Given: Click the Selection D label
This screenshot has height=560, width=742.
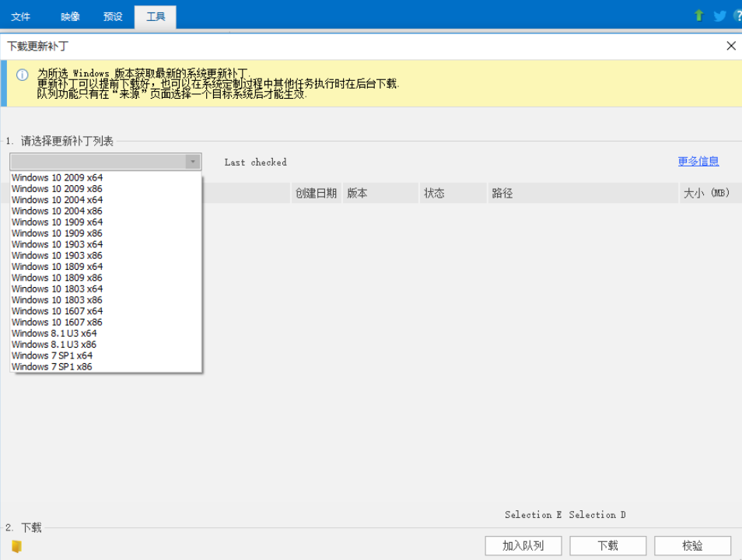Looking at the screenshot, I should 597,515.
